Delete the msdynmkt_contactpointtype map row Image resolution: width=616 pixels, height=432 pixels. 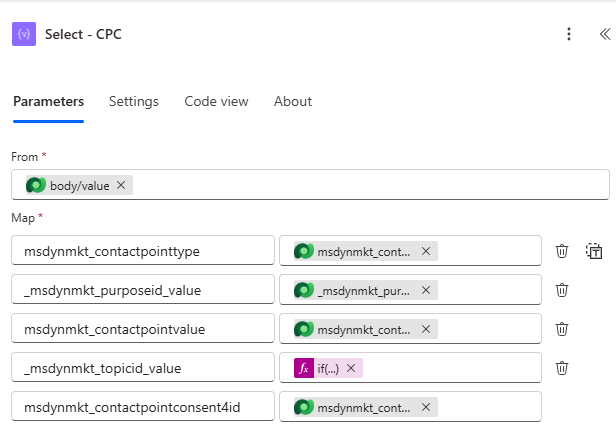(562, 251)
